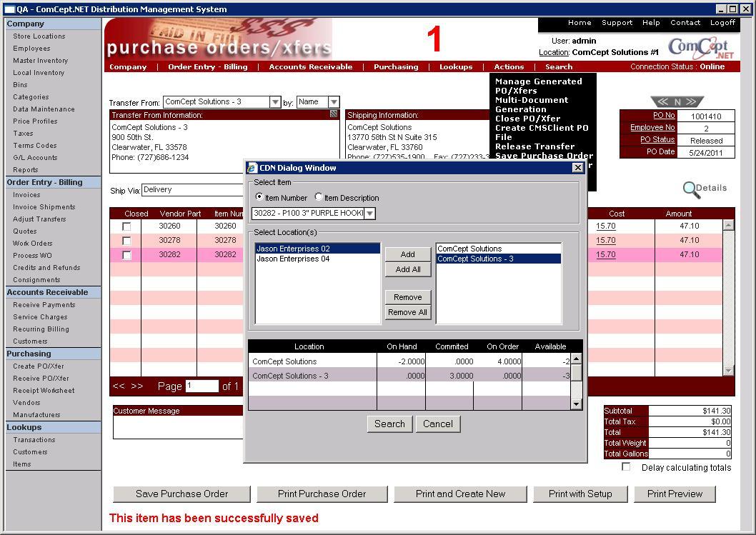Go to previous PO with << arrow

662,101
